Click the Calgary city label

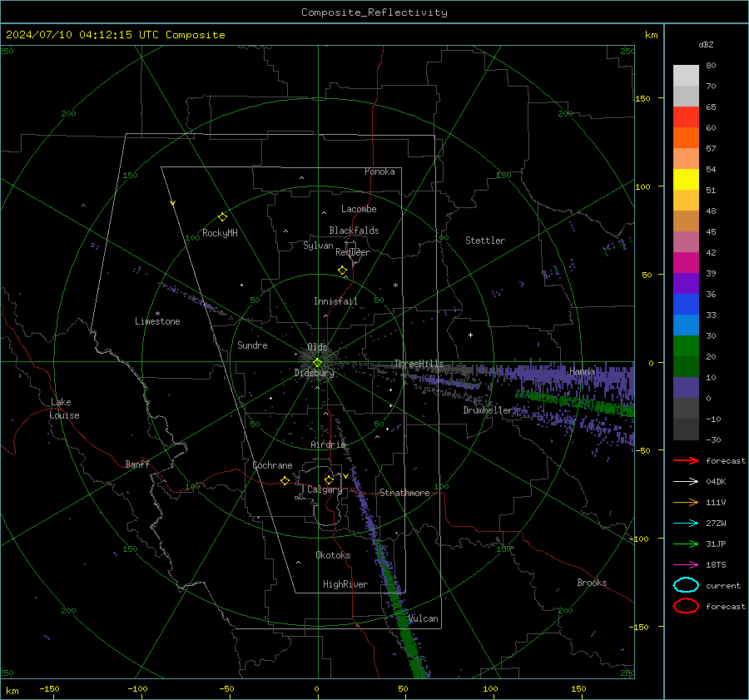[325, 489]
